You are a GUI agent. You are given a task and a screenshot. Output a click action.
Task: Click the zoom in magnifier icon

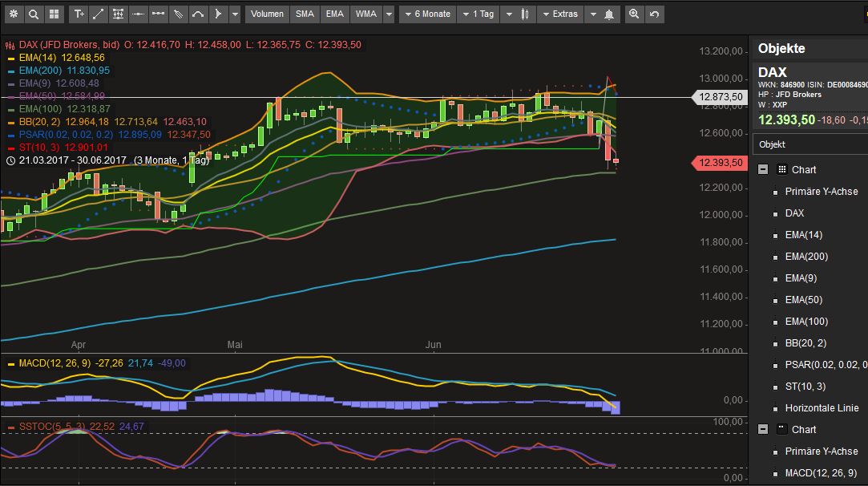634,14
